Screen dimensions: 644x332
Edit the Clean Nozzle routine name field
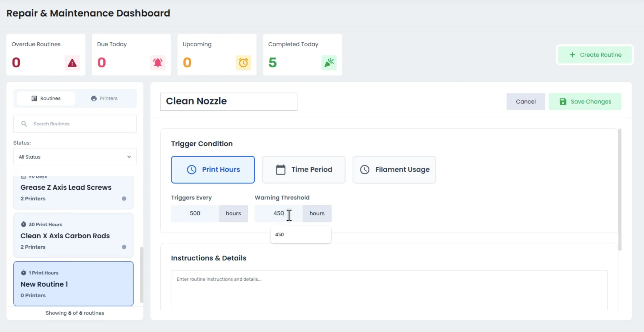(x=229, y=101)
